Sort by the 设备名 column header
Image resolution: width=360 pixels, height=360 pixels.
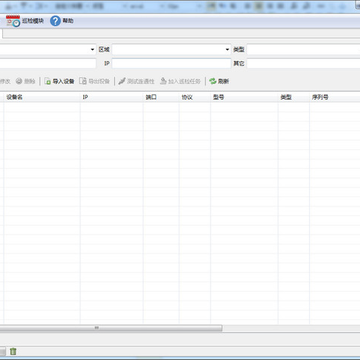(x=42, y=97)
